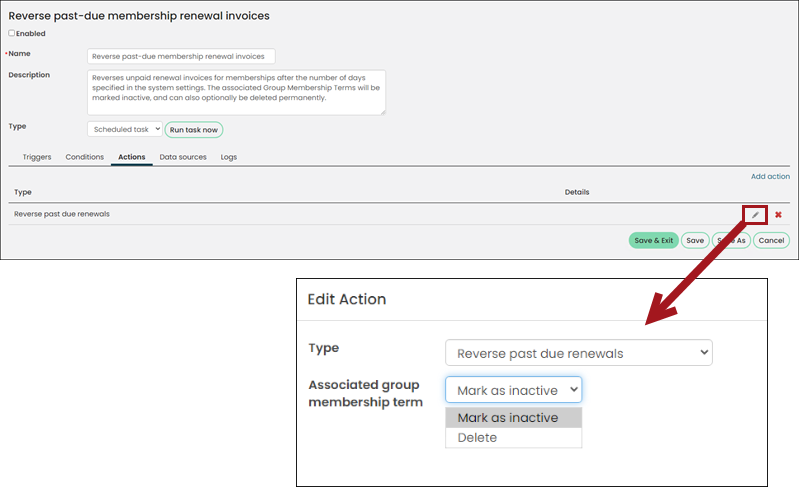Image resolution: width=799 pixels, height=487 pixels.
Task: Click the Reverse past due renewals row text
Action: 62,214
